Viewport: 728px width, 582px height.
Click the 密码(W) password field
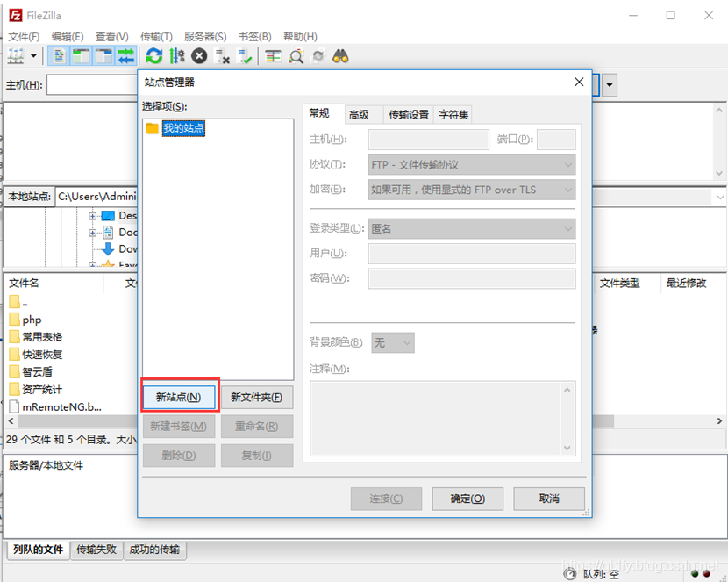tap(472, 278)
